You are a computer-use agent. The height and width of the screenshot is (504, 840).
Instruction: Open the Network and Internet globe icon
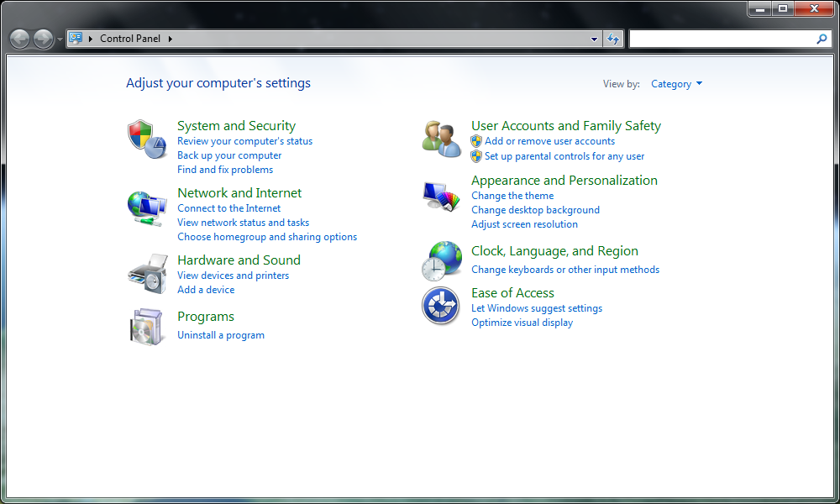point(147,208)
